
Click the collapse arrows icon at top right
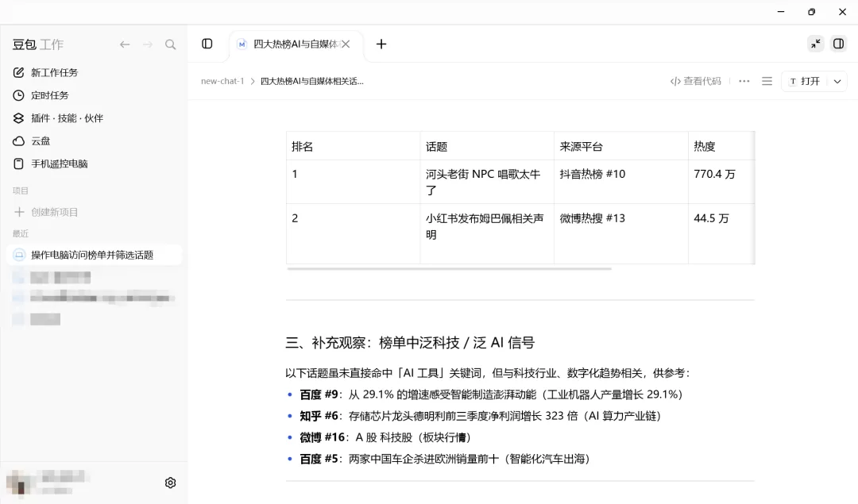(815, 44)
